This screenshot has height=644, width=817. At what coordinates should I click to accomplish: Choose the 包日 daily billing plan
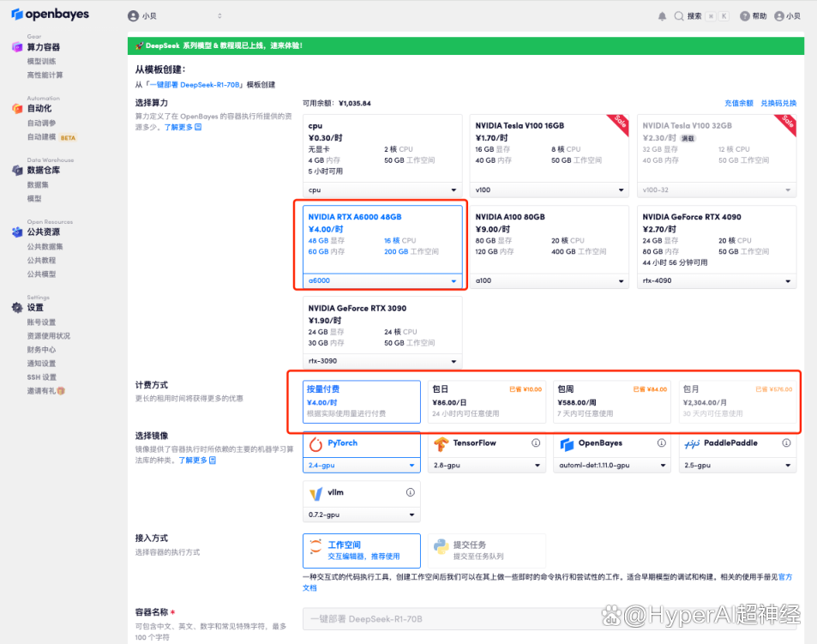tap(486, 401)
